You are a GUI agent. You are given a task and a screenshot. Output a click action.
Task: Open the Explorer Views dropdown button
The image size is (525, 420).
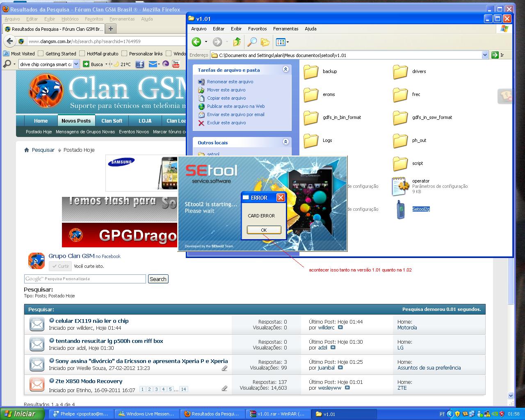282,42
